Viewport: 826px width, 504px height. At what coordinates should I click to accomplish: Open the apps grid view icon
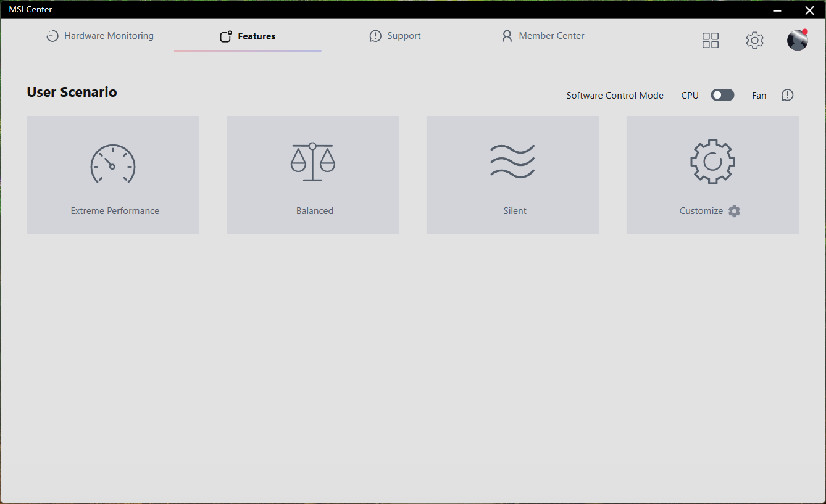(711, 40)
